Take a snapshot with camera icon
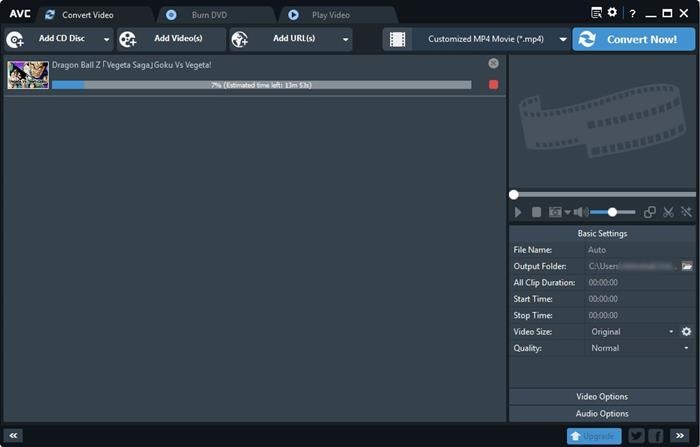The width and height of the screenshot is (700, 447). click(x=555, y=212)
